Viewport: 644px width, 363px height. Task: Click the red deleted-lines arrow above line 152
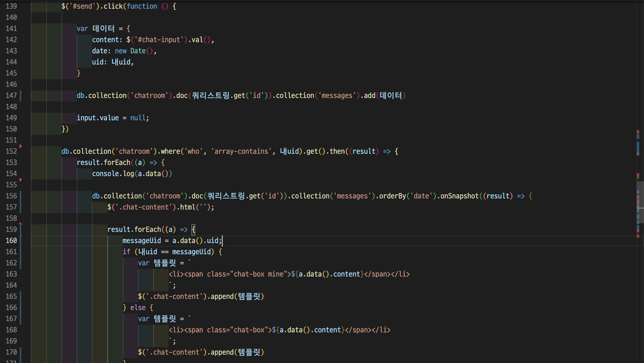(20, 146)
